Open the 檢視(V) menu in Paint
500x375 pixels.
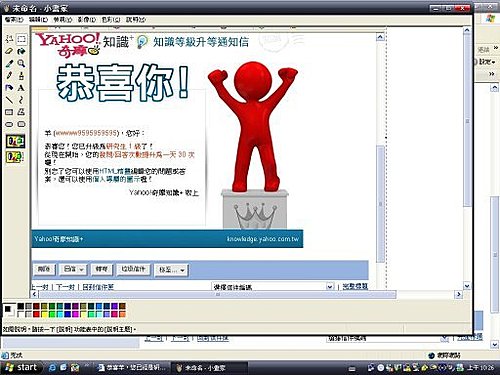click(x=63, y=20)
